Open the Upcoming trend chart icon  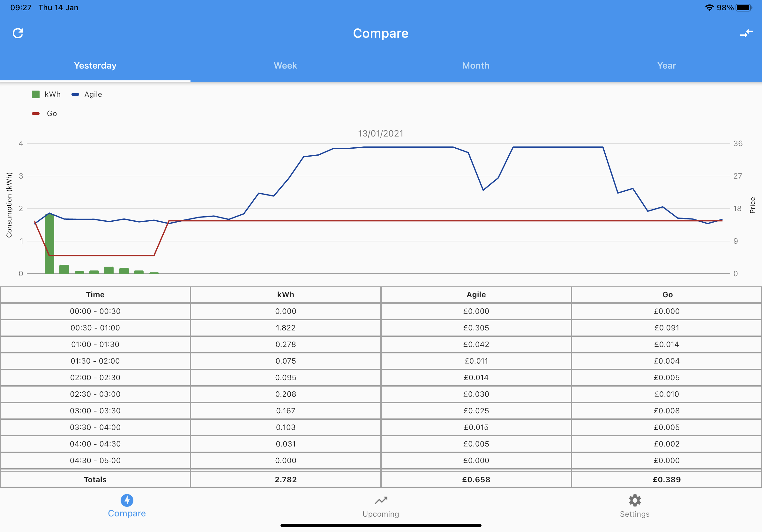pyautogui.click(x=381, y=500)
